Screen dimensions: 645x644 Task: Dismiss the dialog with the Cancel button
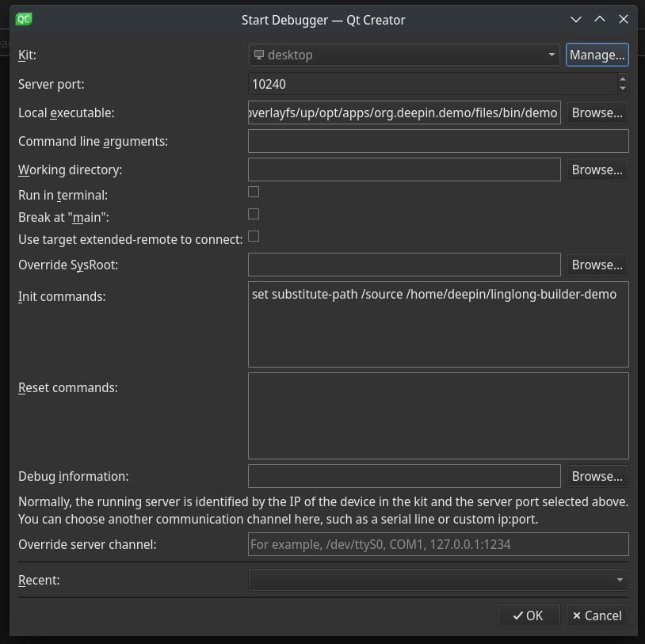point(597,615)
